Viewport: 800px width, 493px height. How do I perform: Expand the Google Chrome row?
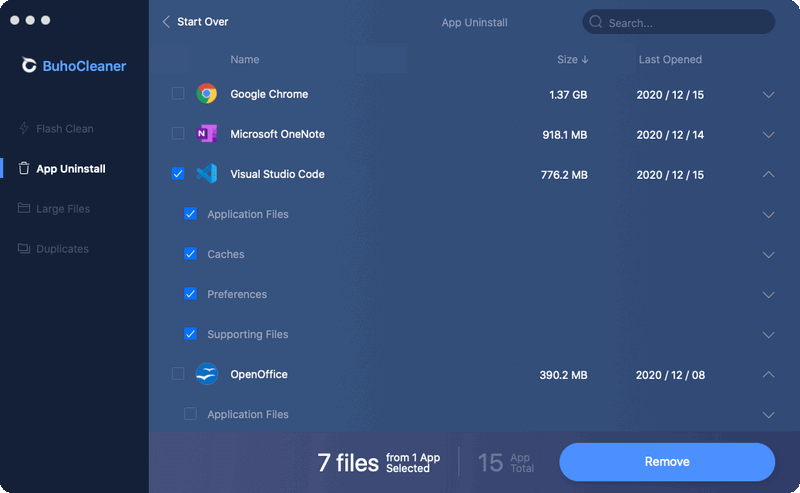click(x=768, y=94)
